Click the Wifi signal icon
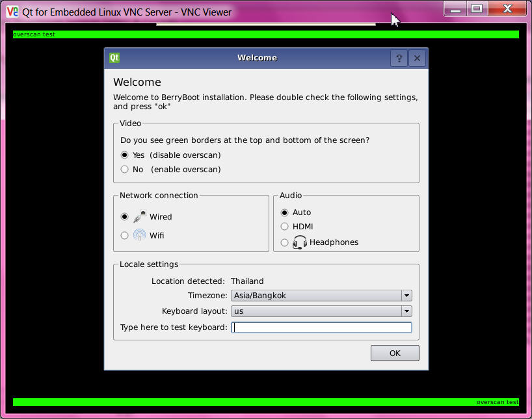Viewport: 532px width, 419px height. (140, 235)
